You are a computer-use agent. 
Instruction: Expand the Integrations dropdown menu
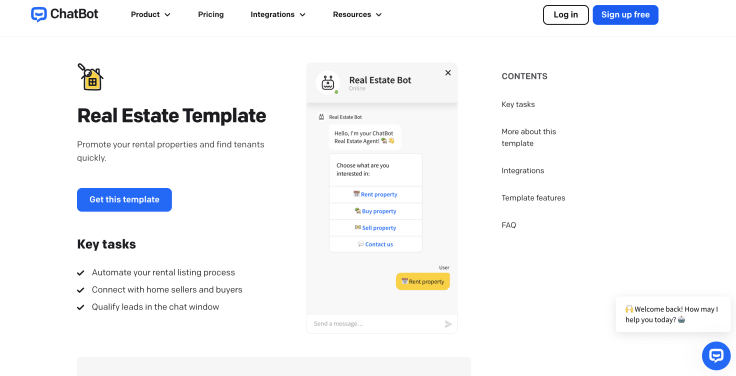click(278, 15)
